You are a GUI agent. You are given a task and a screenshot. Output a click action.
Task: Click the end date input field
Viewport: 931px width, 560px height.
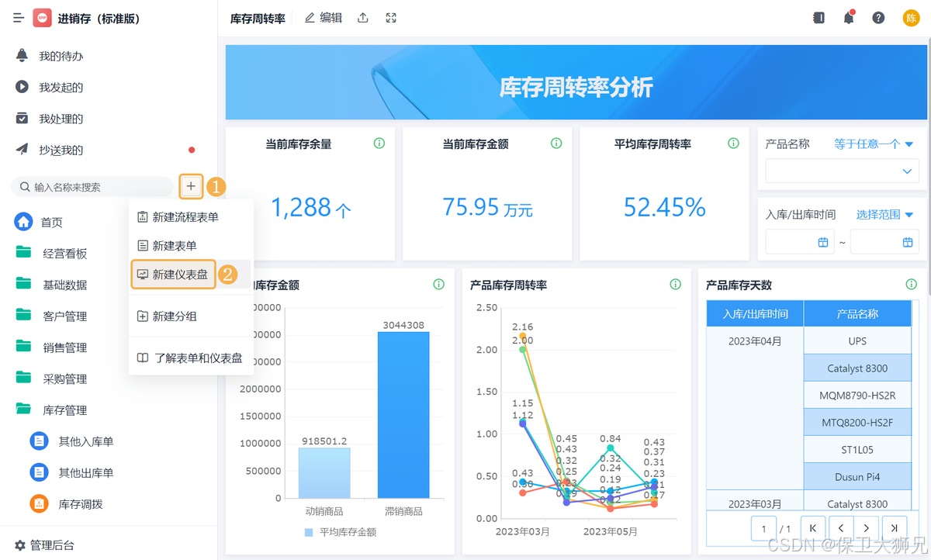click(x=885, y=242)
